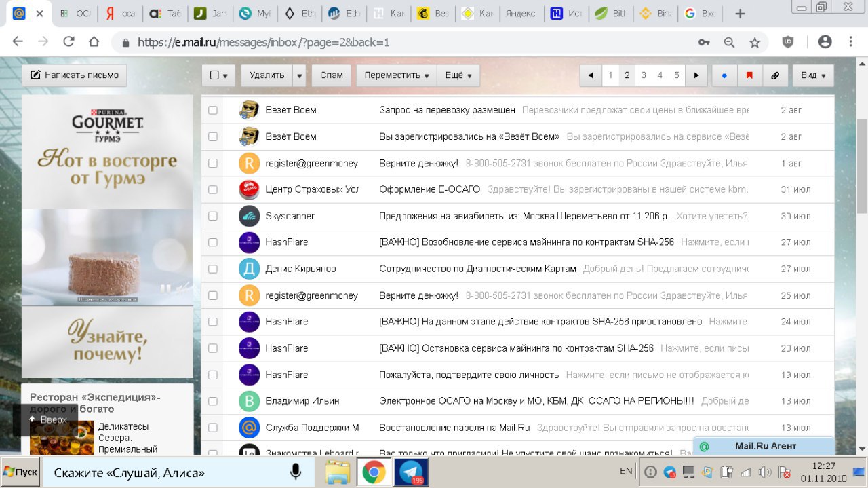Image resolution: width=868 pixels, height=488 pixels.
Task: Go to page 1 of inbox
Action: (x=610, y=75)
